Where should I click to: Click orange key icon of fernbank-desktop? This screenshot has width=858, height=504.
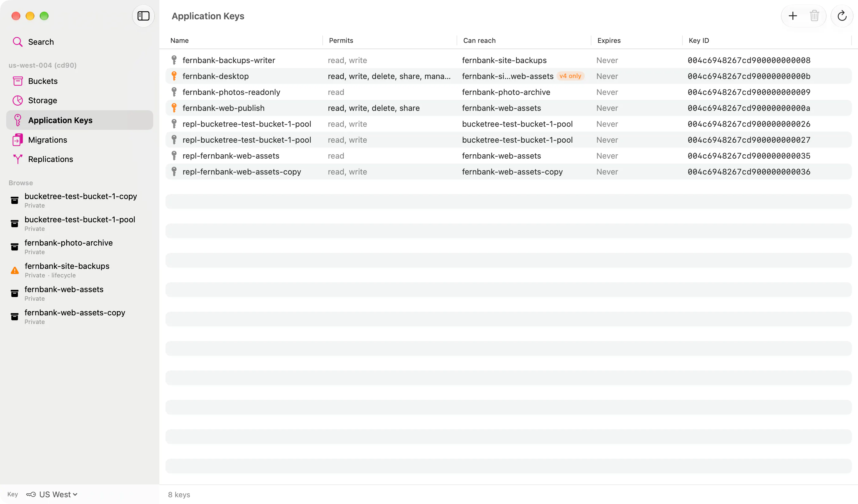pos(174,76)
